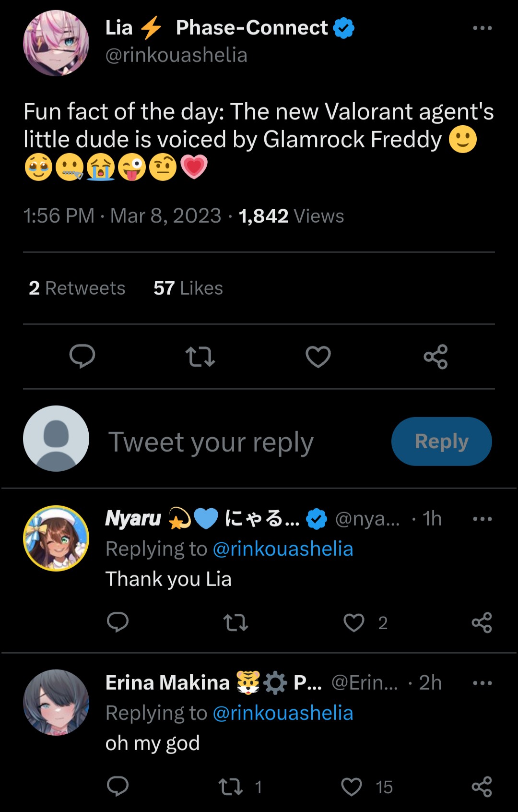
Task: View the 2 Retweets list
Action: coord(77,288)
